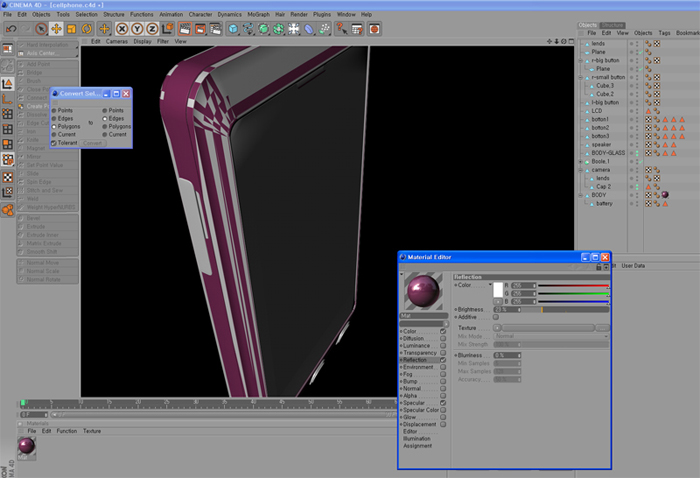
Task: Open Illumination settings in Material Editor
Action: tap(417, 439)
